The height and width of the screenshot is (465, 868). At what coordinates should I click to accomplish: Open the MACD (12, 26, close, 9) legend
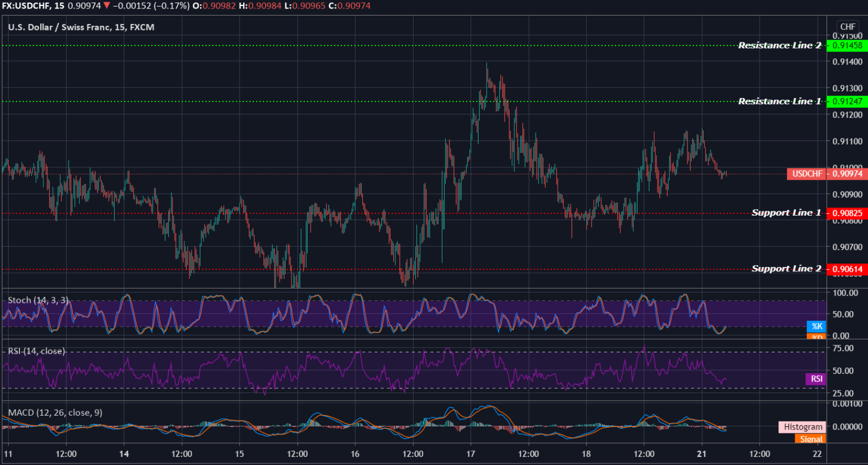click(55, 412)
